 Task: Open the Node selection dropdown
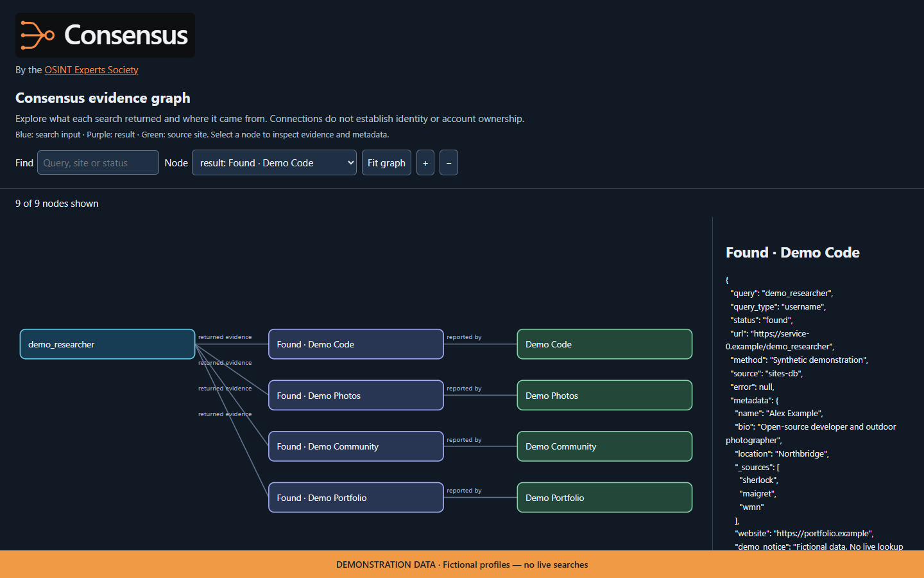click(274, 162)
